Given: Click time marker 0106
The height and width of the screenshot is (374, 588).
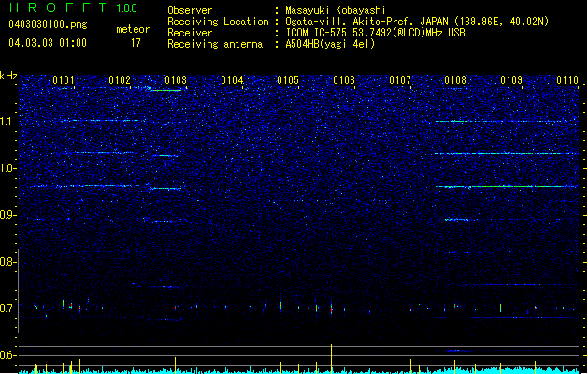Looking at the screenshot, I should coord(344,80).
